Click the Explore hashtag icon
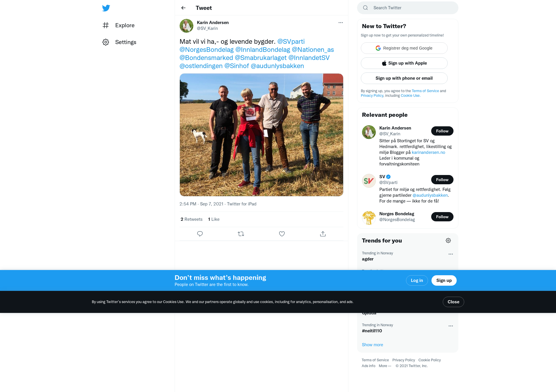This screenshot has height=392, width=556. pos(106,25)
